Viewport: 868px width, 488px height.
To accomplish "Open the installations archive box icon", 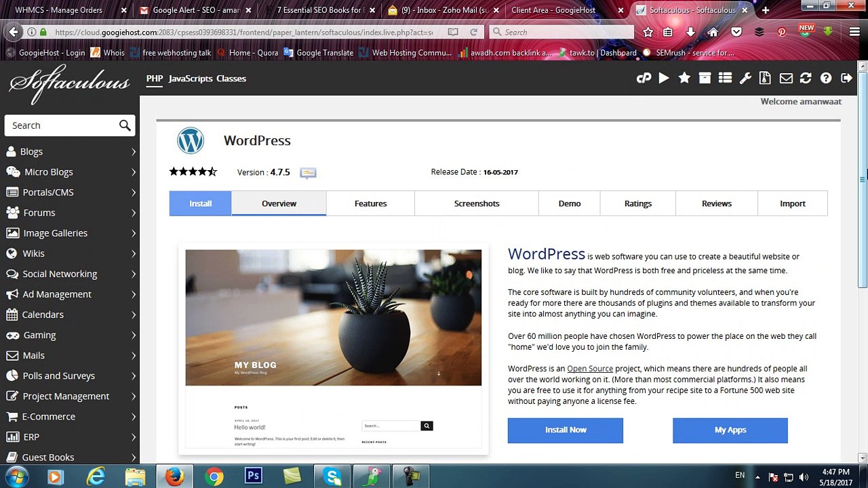I will (x=705, y=79).
